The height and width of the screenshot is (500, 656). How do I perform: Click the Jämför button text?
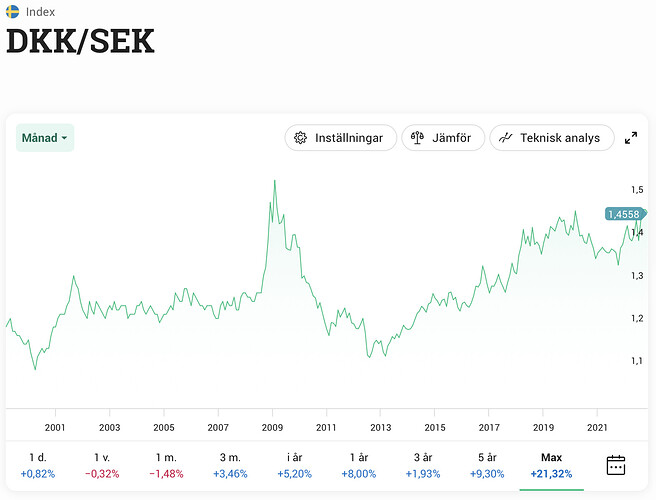click(x=451, y=138)
